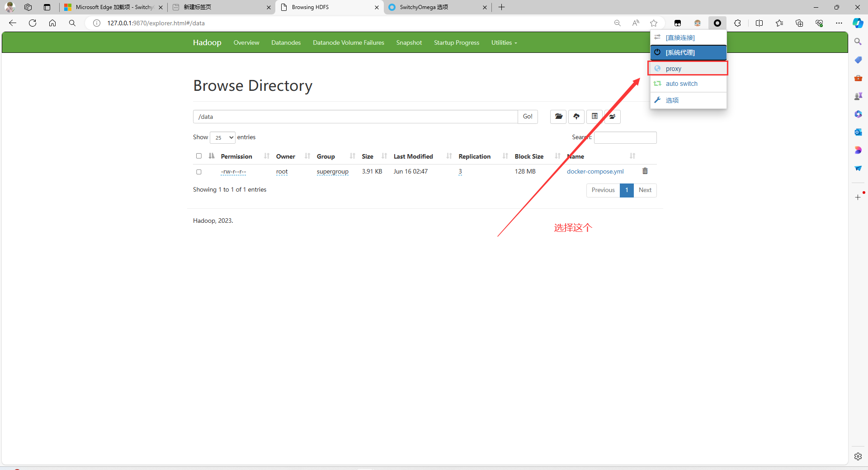Click the site information icon in address bar

(97, 23)
